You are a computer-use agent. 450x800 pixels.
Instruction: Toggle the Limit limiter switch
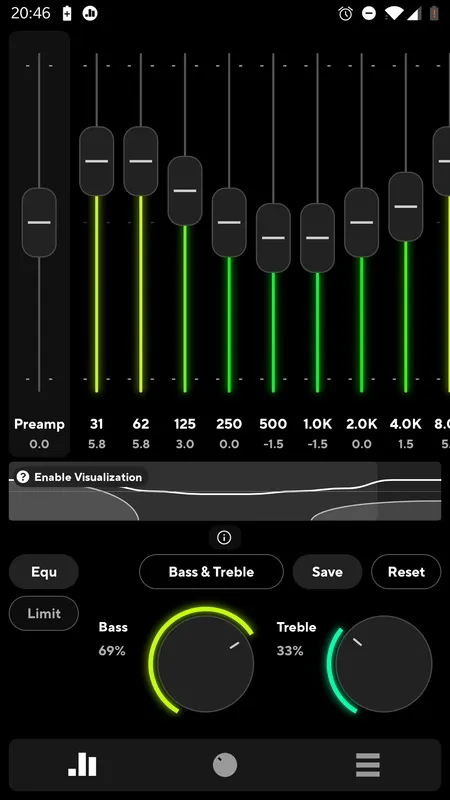click(44, 613)
